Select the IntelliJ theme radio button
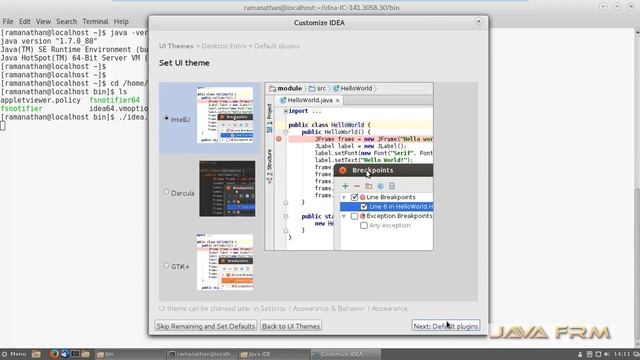The image size is (640, 360). pyautogui.click(x=167, y=118)
